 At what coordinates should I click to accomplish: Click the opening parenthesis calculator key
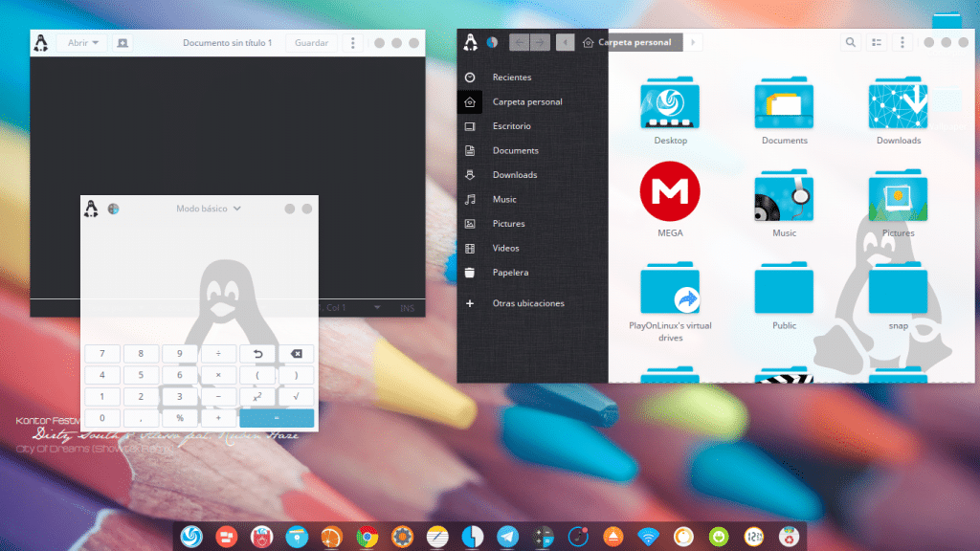[x=257, y=375]
